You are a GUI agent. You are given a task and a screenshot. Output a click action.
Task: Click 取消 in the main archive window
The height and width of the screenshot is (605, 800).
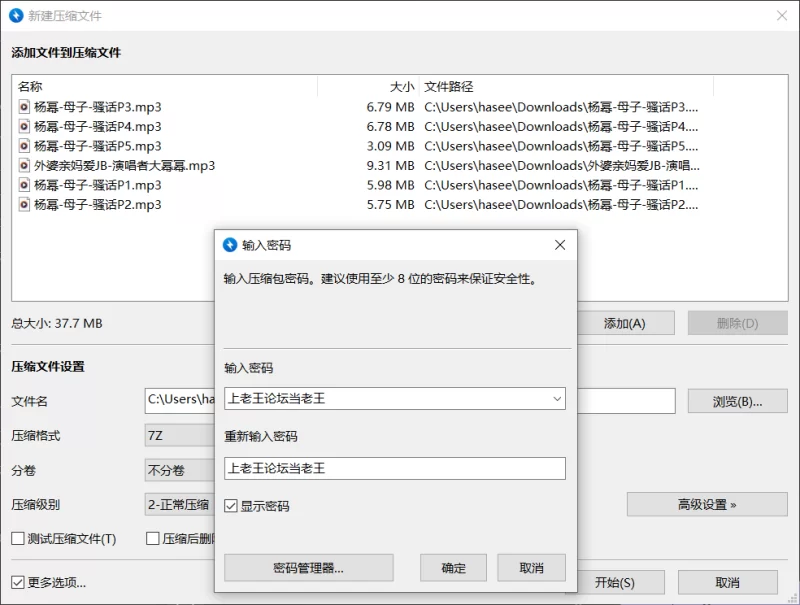click(728, 583)
